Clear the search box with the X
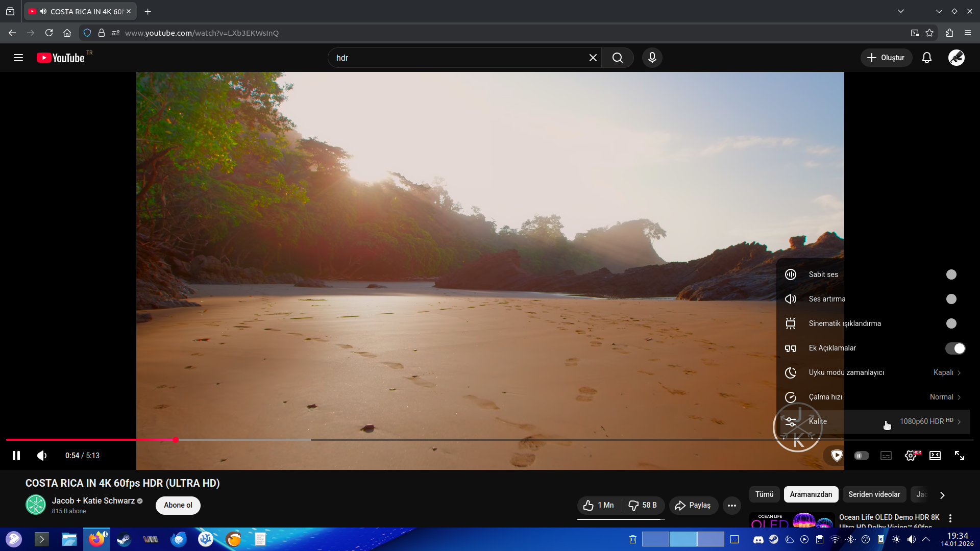Image resolution: width=980 pixels, height=551 pixels. (593, 58)
